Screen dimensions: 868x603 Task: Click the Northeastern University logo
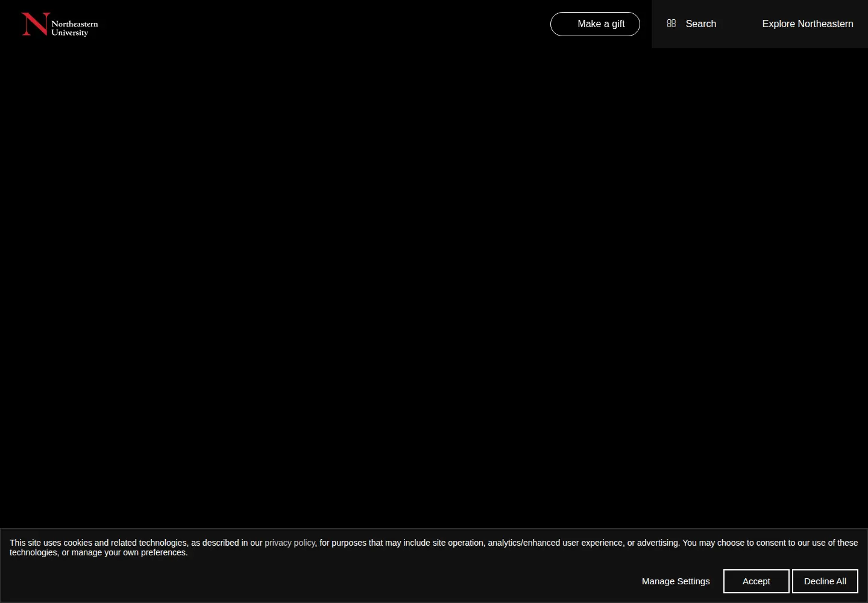pyautogui.click(x=59, y=24)
